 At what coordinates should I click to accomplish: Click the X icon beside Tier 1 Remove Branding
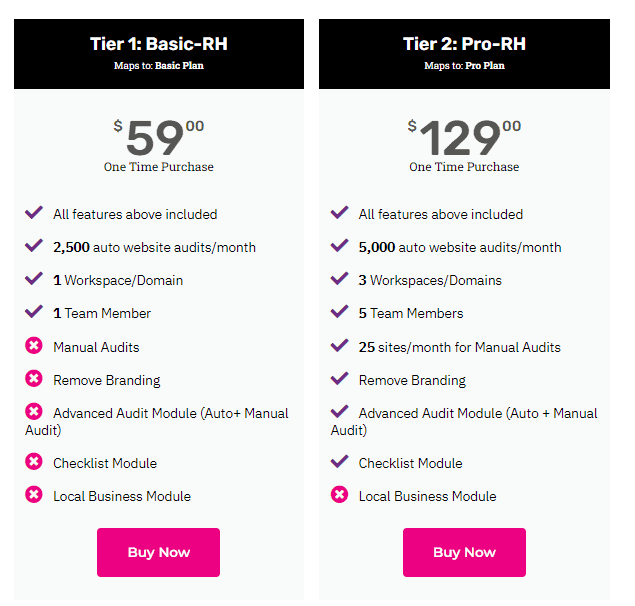click(34, 379)
